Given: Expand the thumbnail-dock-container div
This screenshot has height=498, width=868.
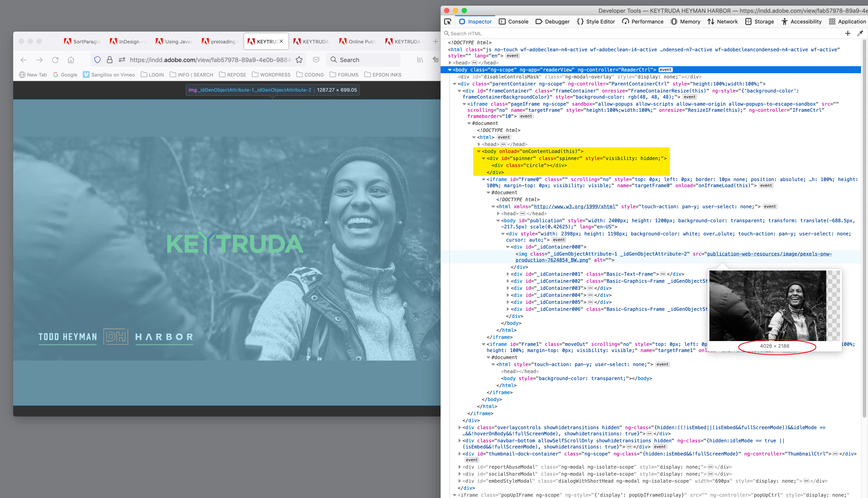Looking at the screenshot, I should 459,454.
